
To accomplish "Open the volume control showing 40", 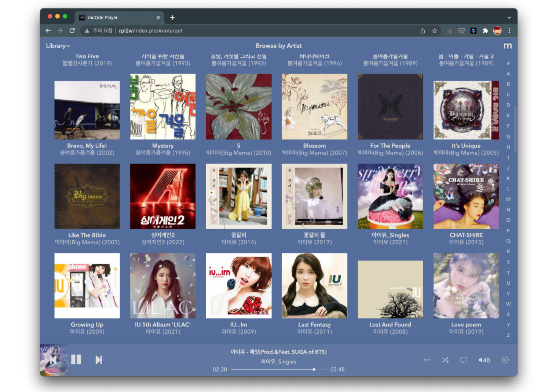I will pyautogui.click(x=484, y=360).
